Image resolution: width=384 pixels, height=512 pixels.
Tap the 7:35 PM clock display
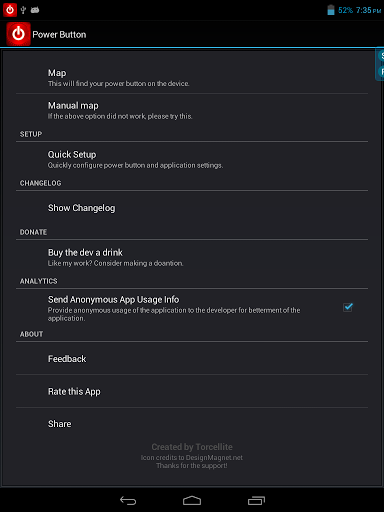(x=368, y=10)
